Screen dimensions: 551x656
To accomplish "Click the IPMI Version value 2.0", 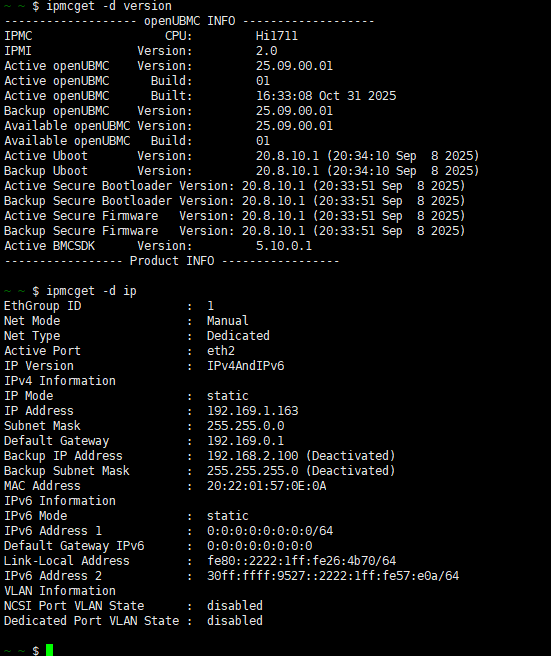I will pyautogui.click(x=267, y=51).
